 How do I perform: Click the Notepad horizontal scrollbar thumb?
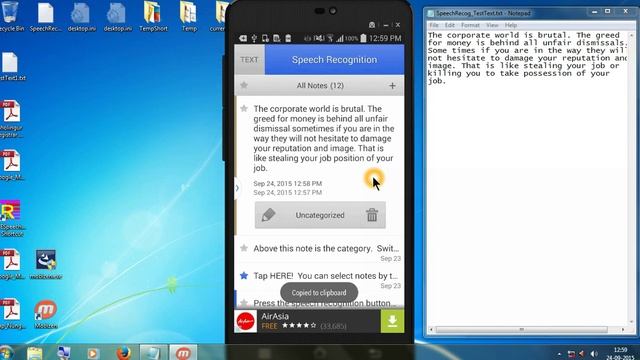(x=522, y=329)
